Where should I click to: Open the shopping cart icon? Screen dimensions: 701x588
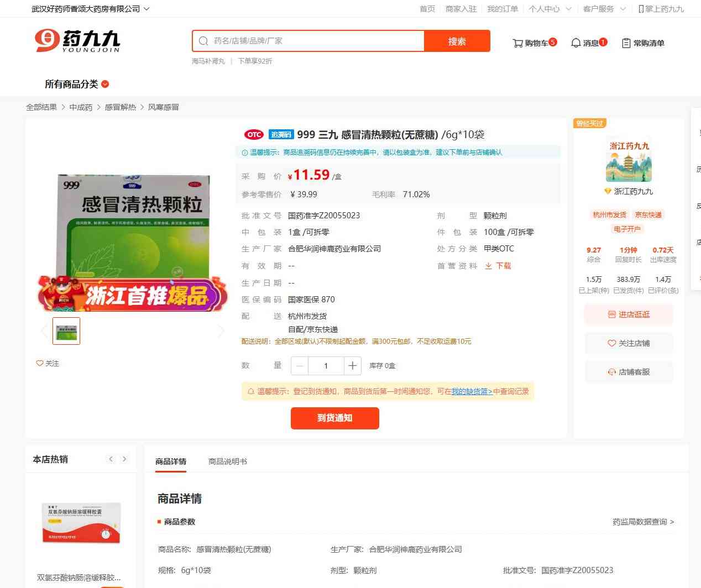click(x=517, y=43)
